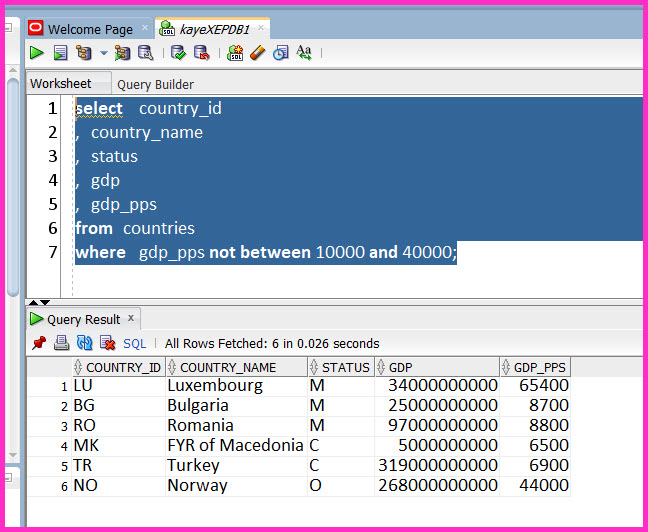Click the To Upper/Lower case icon
This screenshot has width=648, height=532.
pyautogui.click(x=304, y=53)
